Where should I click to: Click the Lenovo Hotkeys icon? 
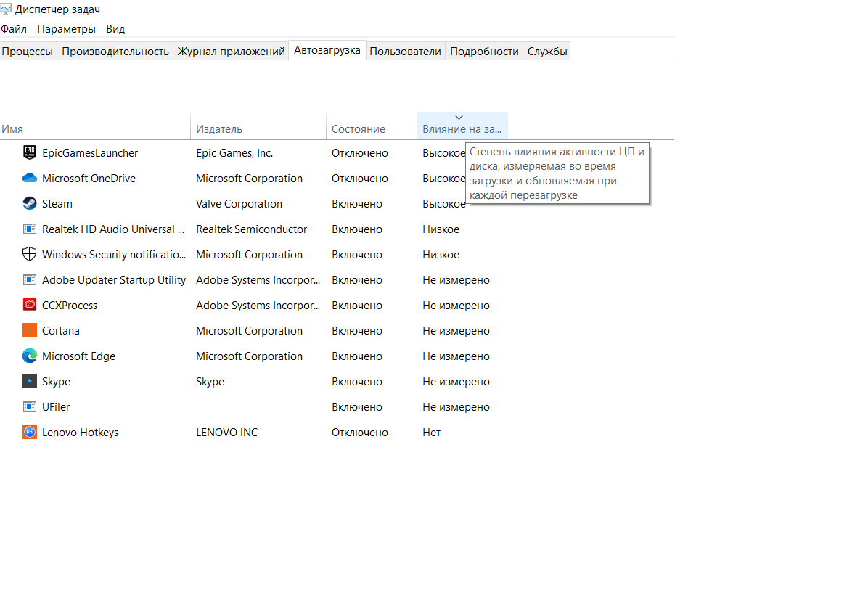[29, 433]
